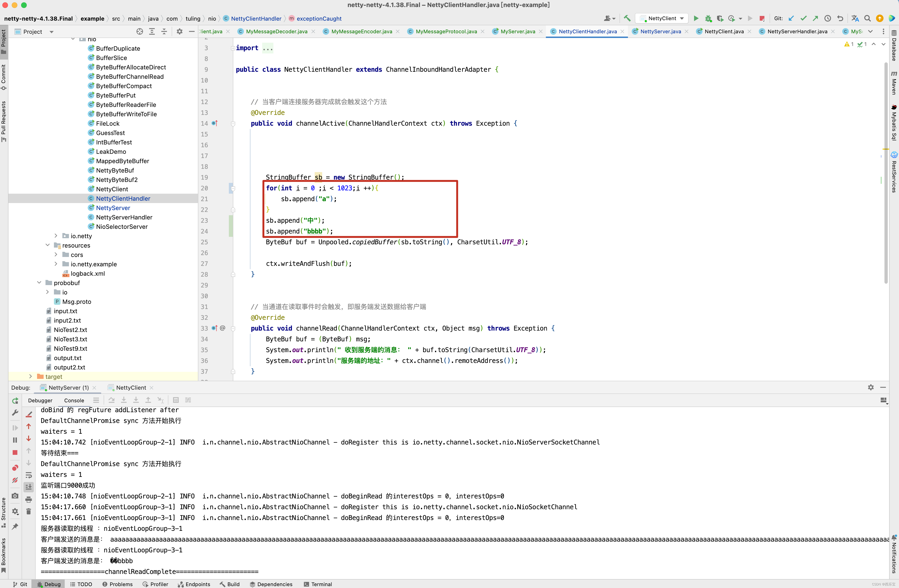
Task: Collapse the resources folder node
Action: pos(48,245)
